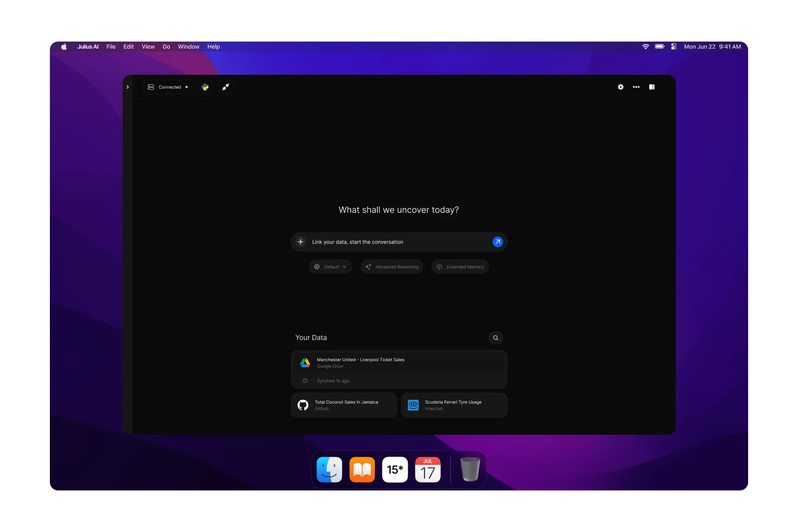Open the three-dot more options menu
798x532 pixels.
click(636, 87)
